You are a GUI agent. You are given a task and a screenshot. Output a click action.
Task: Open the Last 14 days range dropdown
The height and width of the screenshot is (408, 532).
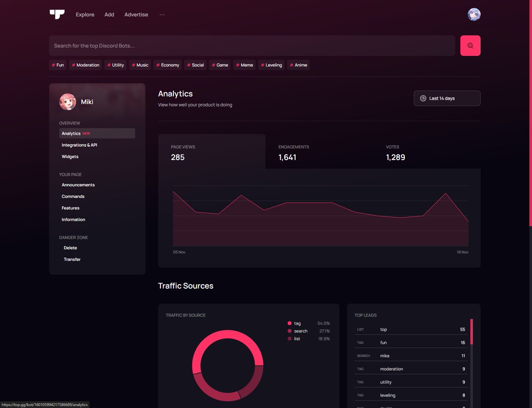point(447,98)
